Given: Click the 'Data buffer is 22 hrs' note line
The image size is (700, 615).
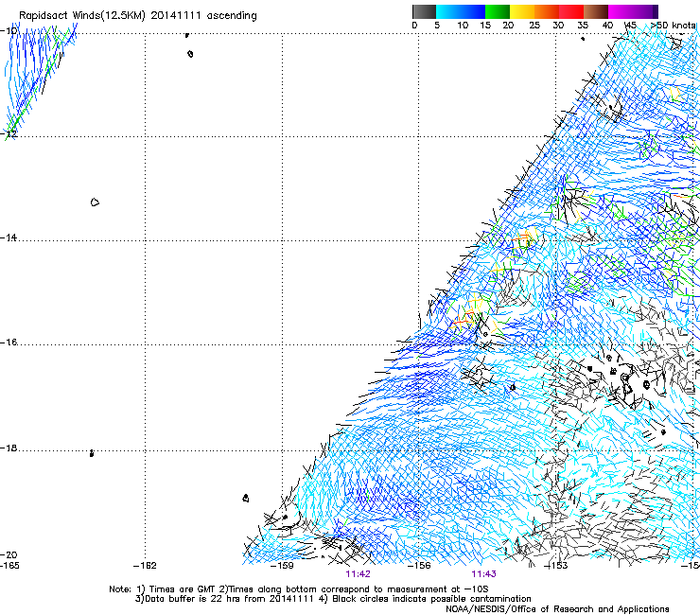Looking at the screenshot, I should 333,599.
